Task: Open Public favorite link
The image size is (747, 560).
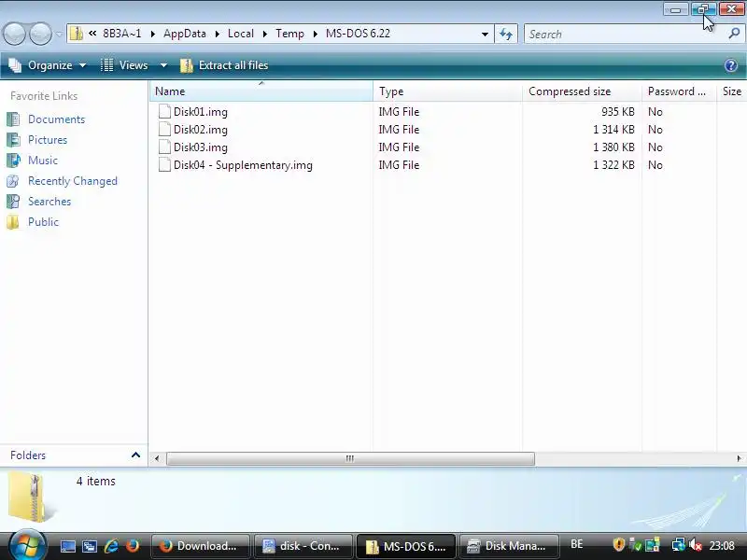Action: pos(43,222)
